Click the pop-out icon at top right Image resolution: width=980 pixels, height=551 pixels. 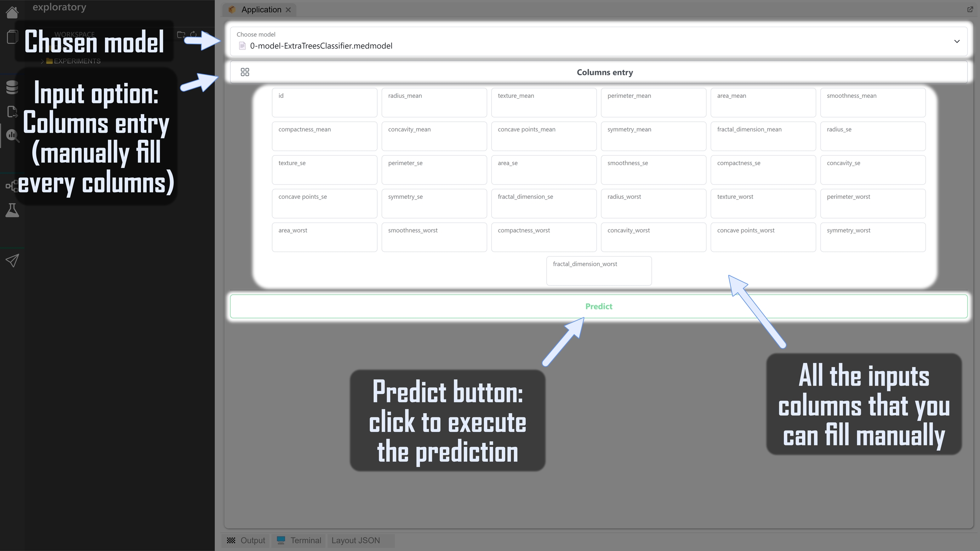[970, 9]
